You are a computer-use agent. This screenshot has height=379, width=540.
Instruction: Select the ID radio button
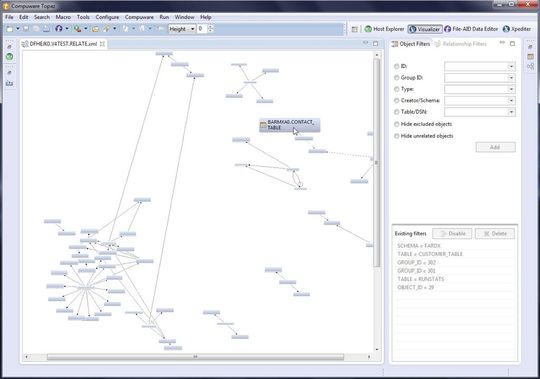click(x=397, y=66)
